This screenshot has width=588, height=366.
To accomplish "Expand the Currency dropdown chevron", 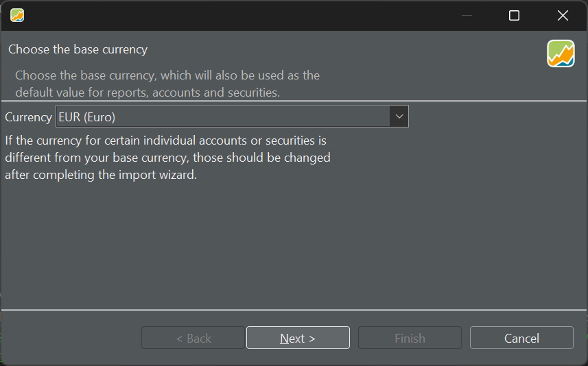I will [399, 117].
